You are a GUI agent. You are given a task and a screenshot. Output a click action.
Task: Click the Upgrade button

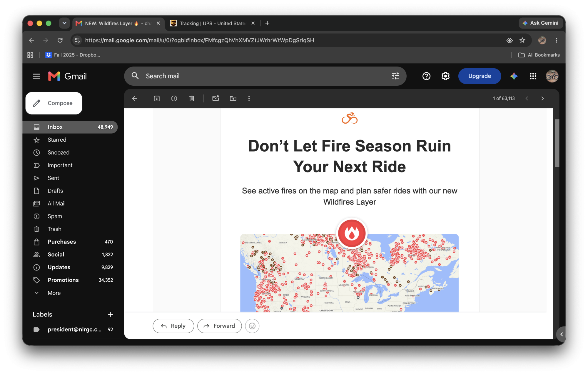pos(479,76)
